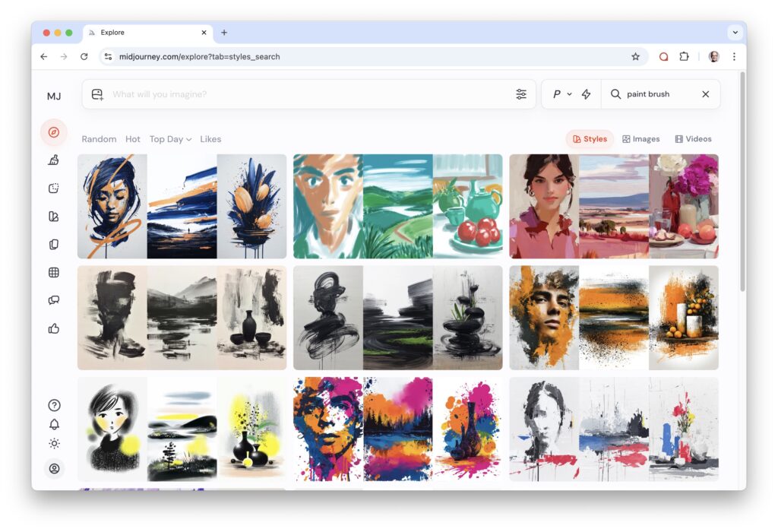Viewport: 778px width, 532px height.
Task: Open the Explore compass icon in sidebar
Action: tap(53, 132)
